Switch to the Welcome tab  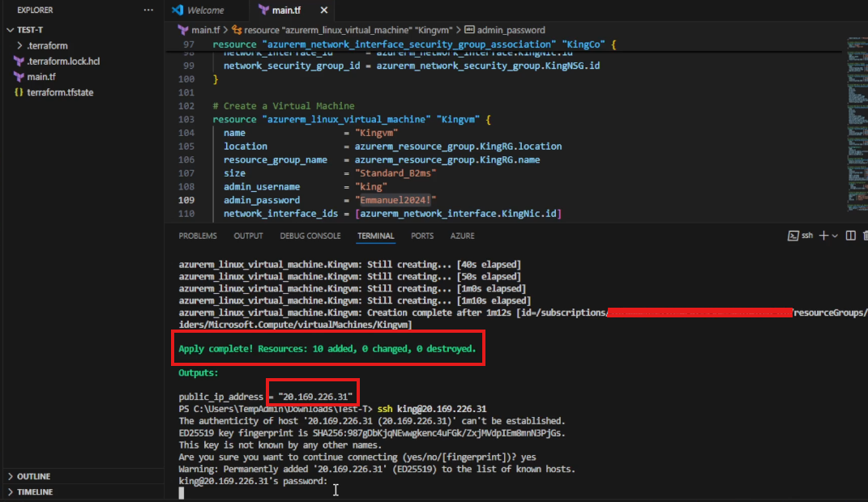205,10
